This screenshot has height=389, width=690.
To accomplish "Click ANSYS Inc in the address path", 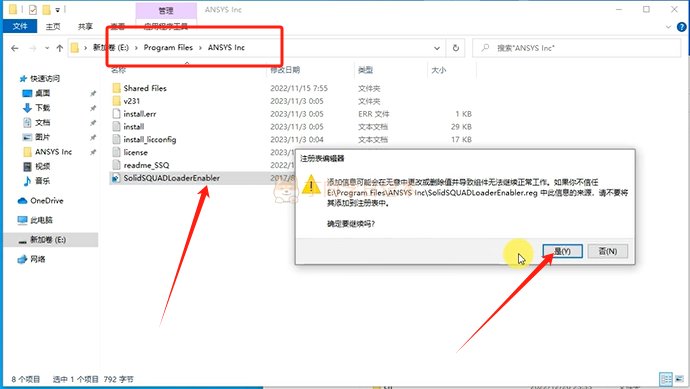I will (x=226, y=48).
